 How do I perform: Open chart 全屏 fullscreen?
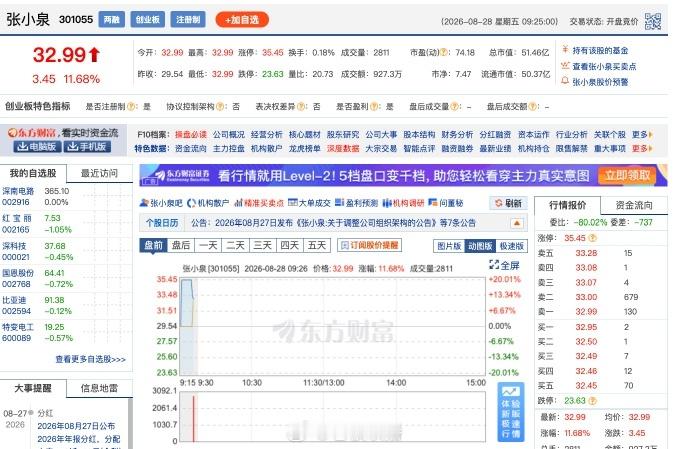[504, 265]
